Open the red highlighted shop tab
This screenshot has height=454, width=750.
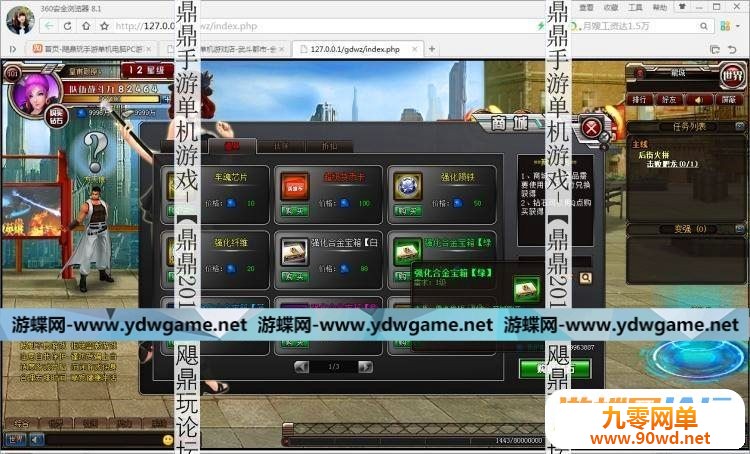(x=232, y=146)
